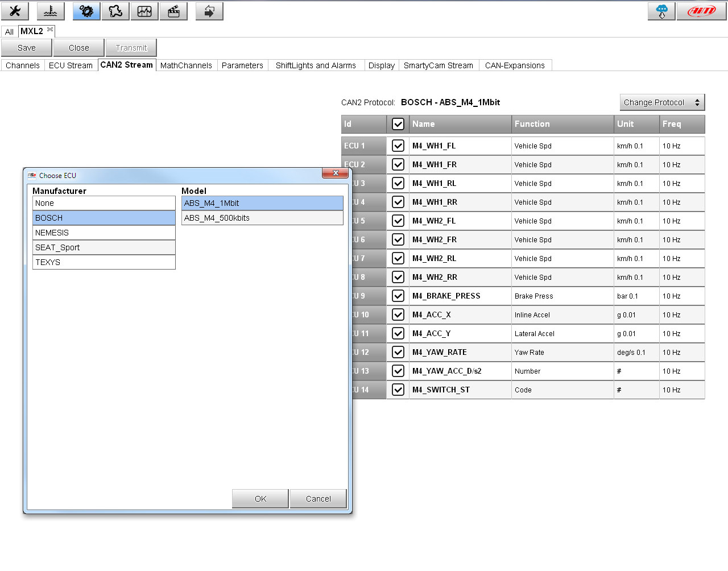Switch to the ShiftLights and Alarms tab
Viewport: 728px width, 571px height.
(x=315, y=65)
